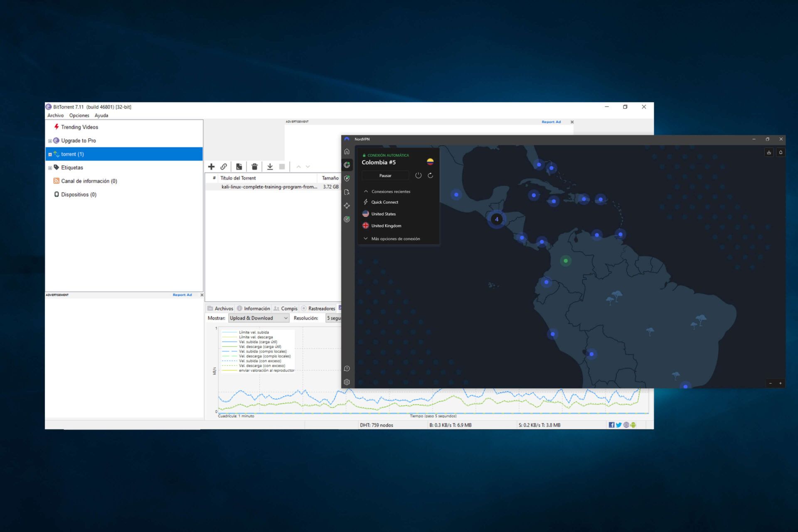Click Report Ad link above torrent list
Screen dimensions: 798x532
[551, 122]
